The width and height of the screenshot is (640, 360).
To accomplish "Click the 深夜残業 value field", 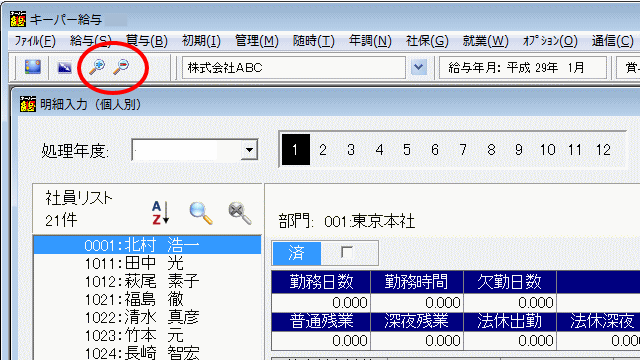I will point(417,341).
